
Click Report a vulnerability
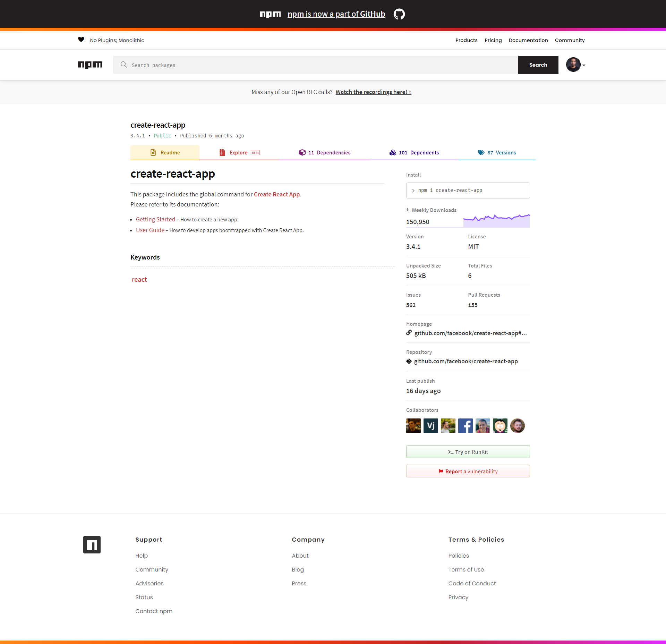[468, 471]
